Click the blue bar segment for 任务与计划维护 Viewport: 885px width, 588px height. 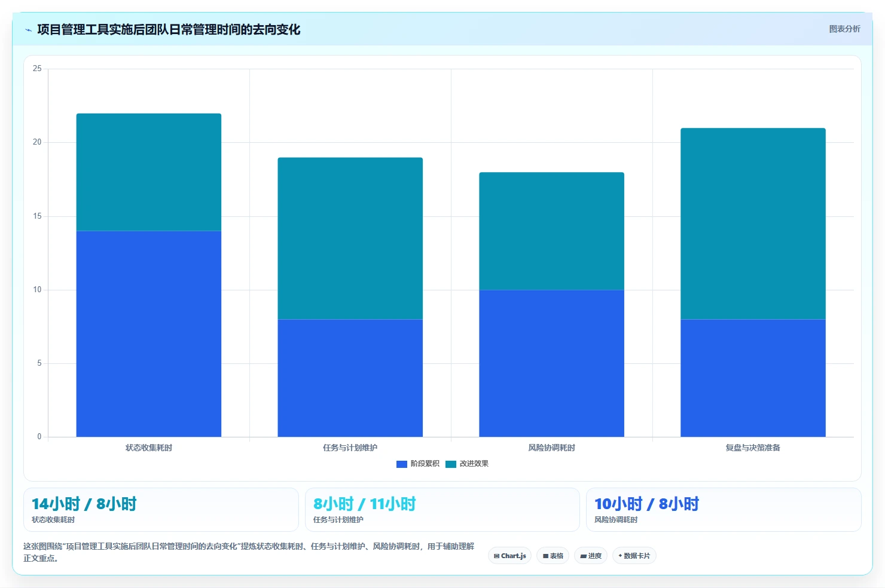[x=350, y=378]
